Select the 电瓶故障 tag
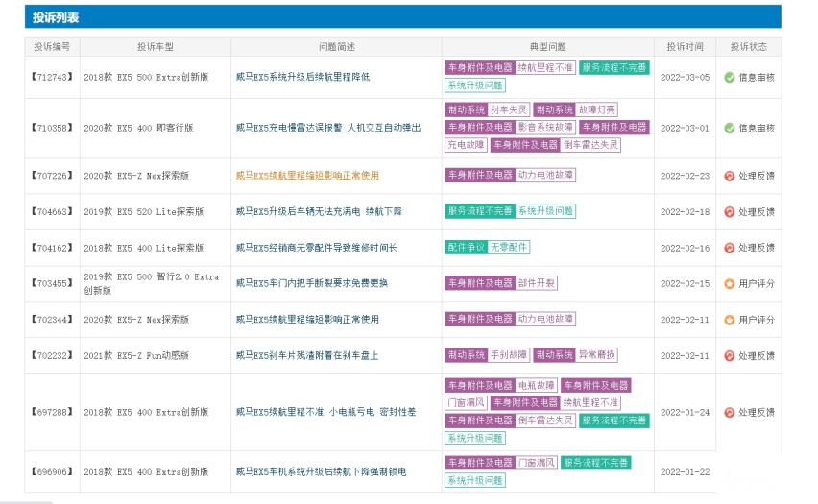This screenshot has width=818, height=504. (x=537, y=385)
